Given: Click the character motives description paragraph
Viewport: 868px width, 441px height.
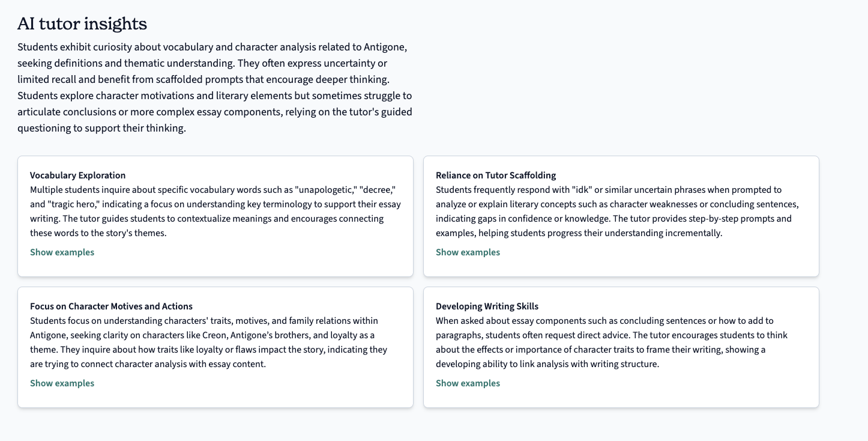Looking at the screenshot, I should 209,342.
